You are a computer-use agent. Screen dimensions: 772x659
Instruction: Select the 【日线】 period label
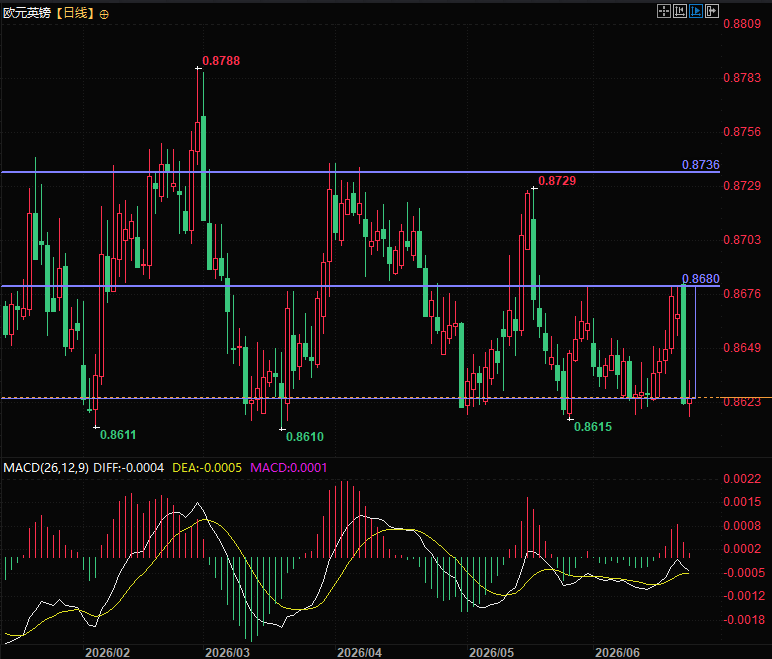pos(74,13)
